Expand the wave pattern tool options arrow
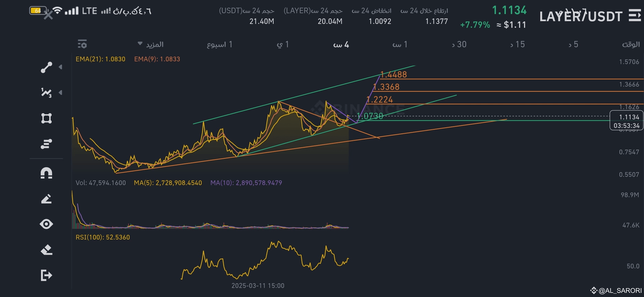 click(60, 93)
